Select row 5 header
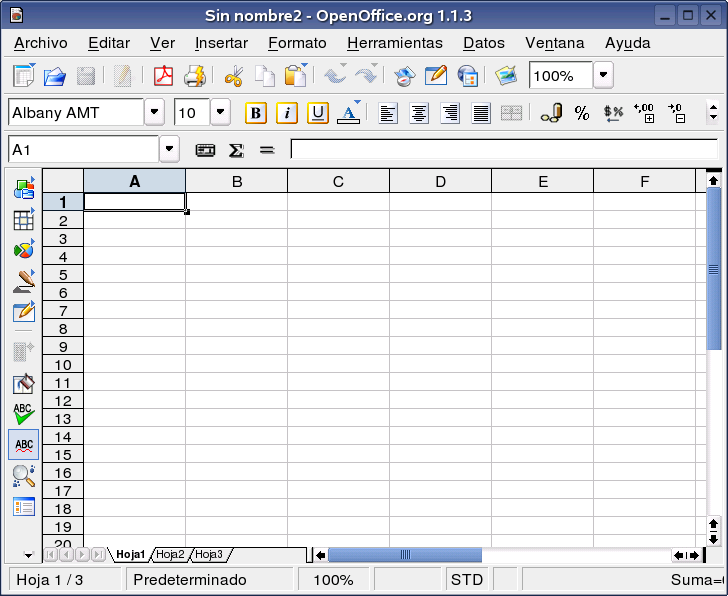The width and height of the screenshot is (728, 596). (x=63, y=275)
